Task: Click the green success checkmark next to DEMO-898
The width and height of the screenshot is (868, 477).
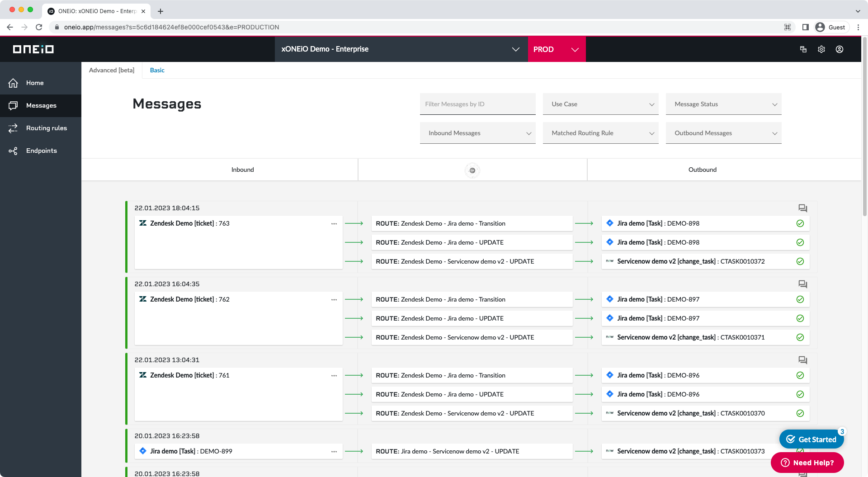Action: [x=800, y=223]
